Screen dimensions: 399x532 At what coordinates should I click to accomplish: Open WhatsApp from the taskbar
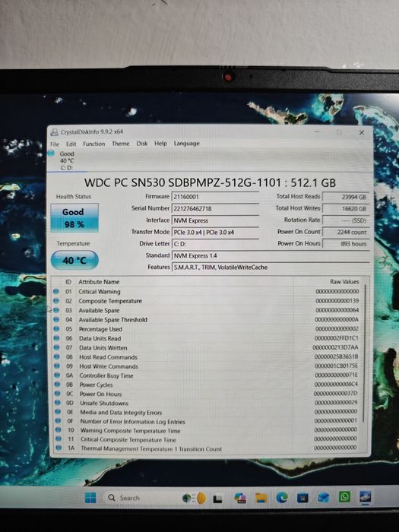coord(344,497)
